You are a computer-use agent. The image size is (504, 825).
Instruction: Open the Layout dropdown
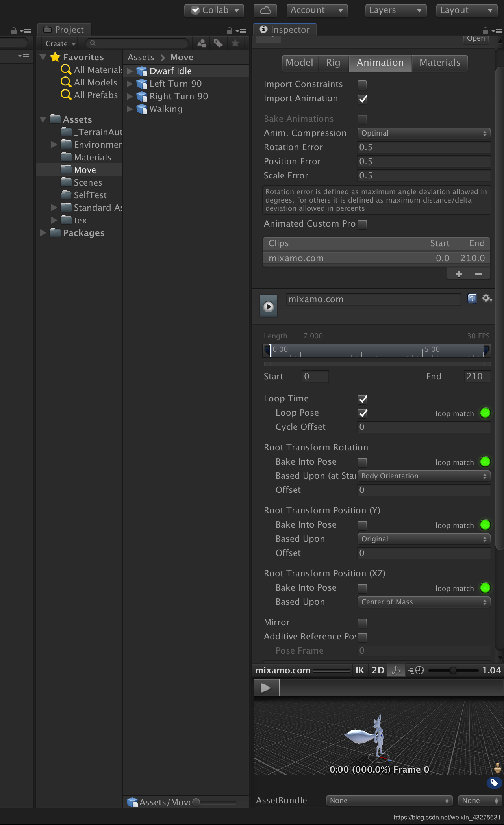467,11
